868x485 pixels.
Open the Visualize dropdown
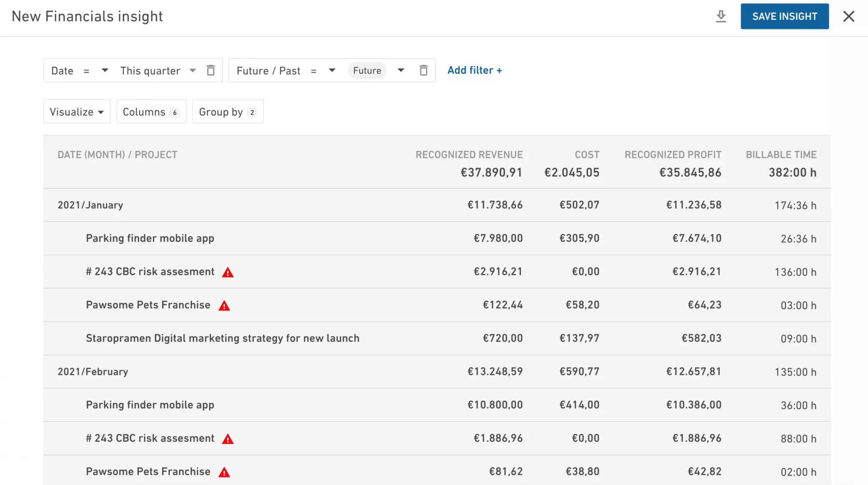coord(77,112)
